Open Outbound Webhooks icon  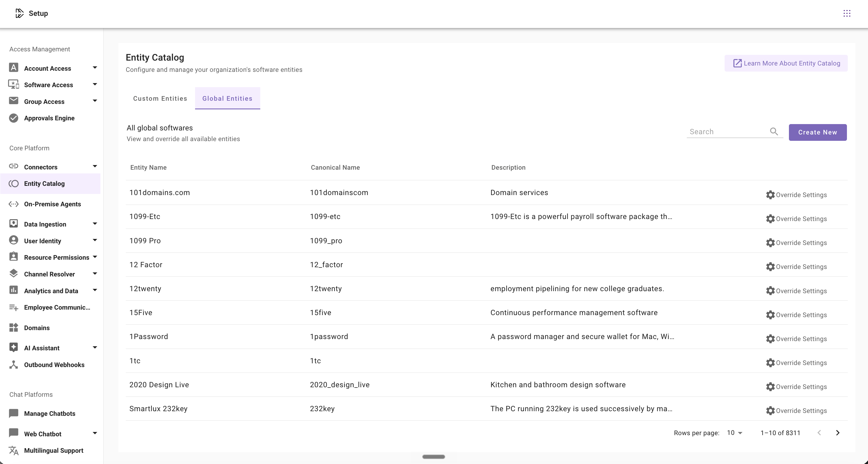pyautogui.click(x=14, y=365)
